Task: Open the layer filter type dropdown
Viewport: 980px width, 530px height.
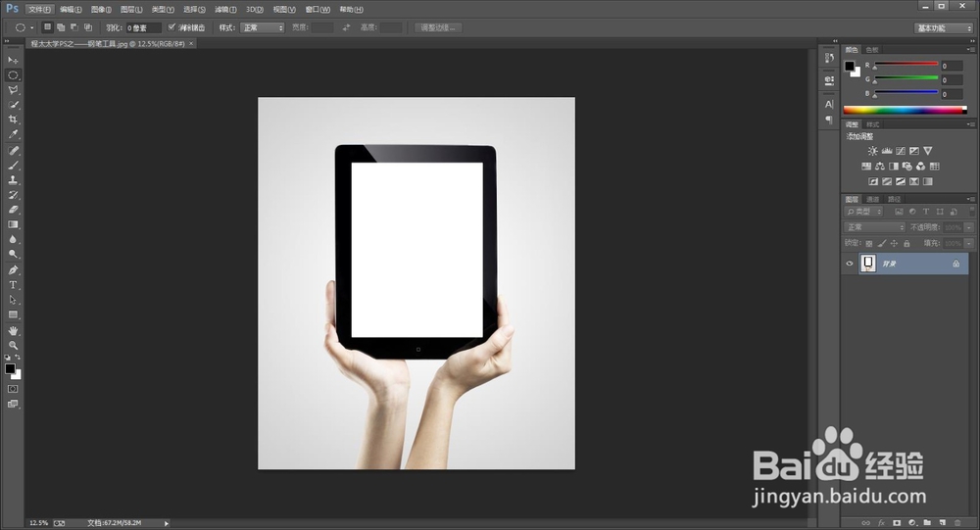Action: [x=862, y=212]
